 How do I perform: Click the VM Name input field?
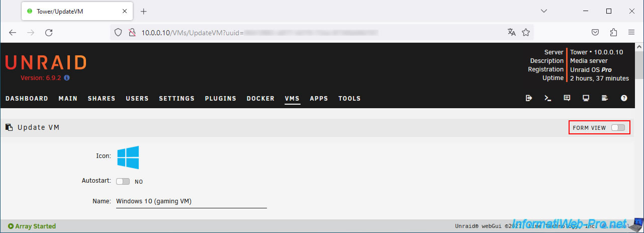click(x=191, y=201)
